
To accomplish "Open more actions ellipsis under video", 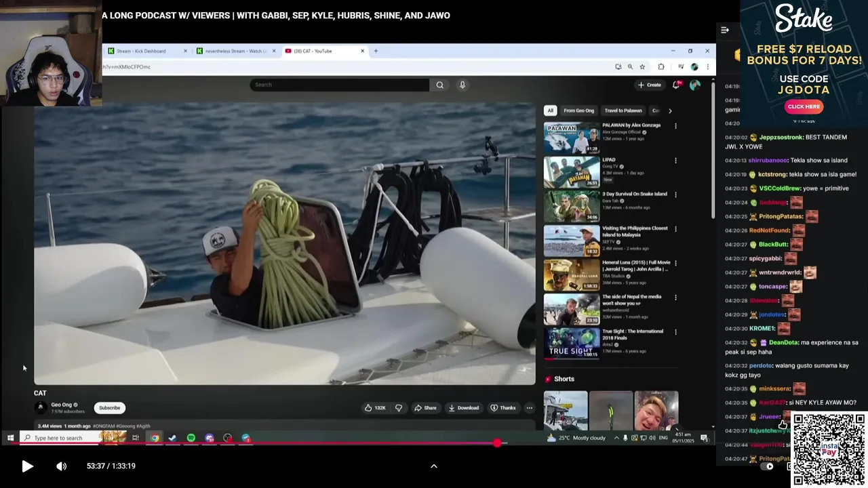I will coord(530,408).
